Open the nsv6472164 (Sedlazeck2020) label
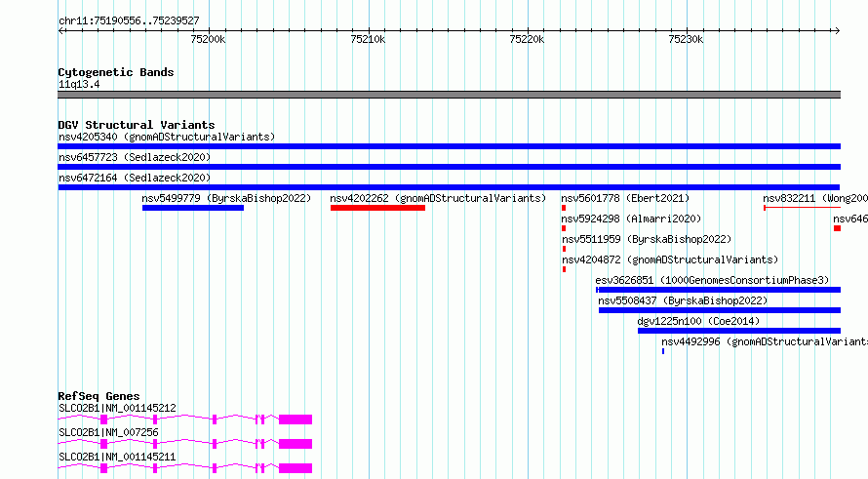 (x=135, y=178)
